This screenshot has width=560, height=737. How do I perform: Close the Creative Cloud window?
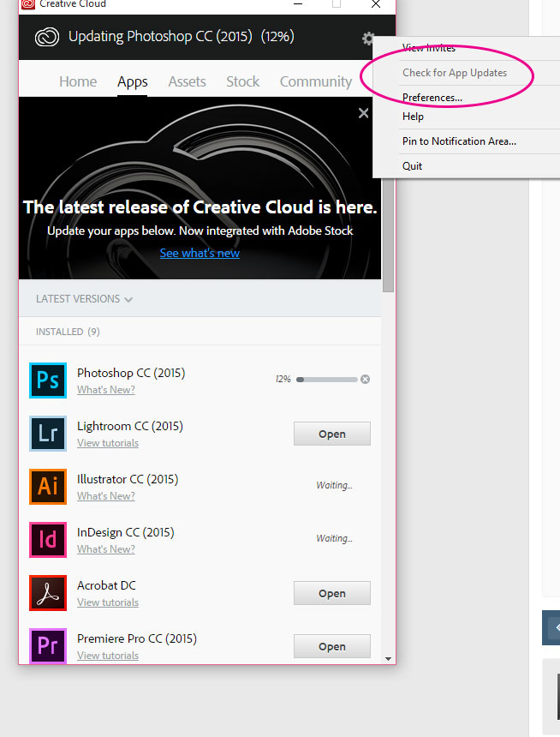click(375, 4)
